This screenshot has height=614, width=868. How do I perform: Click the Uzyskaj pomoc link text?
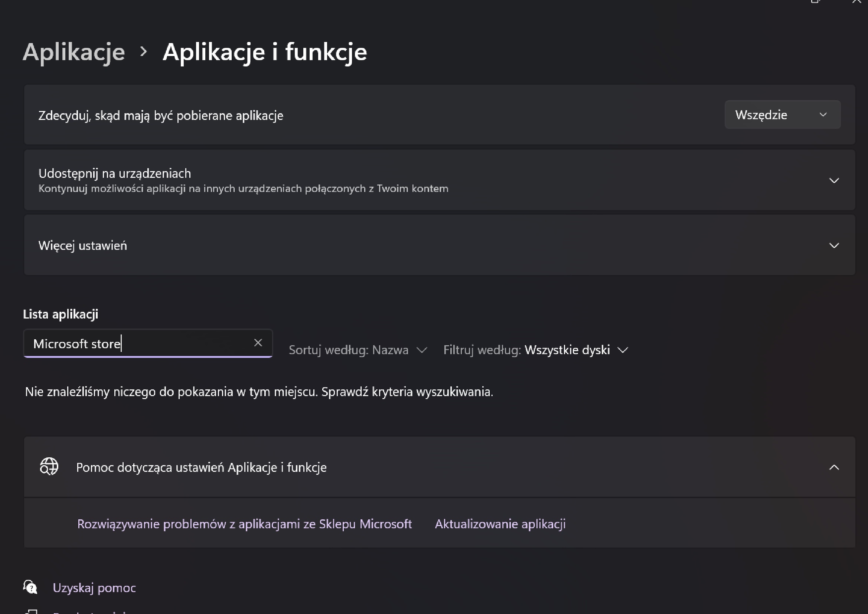[94, 588]
